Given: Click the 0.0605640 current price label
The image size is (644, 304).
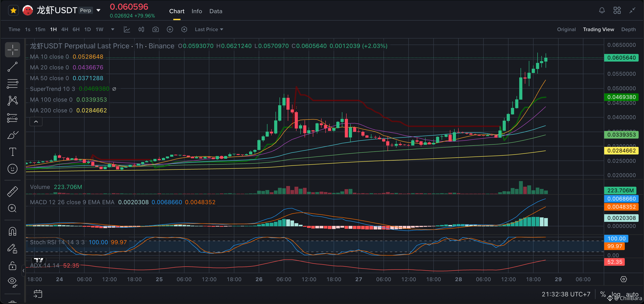Looking at the screenshot, I should click(x=621, y=58).
